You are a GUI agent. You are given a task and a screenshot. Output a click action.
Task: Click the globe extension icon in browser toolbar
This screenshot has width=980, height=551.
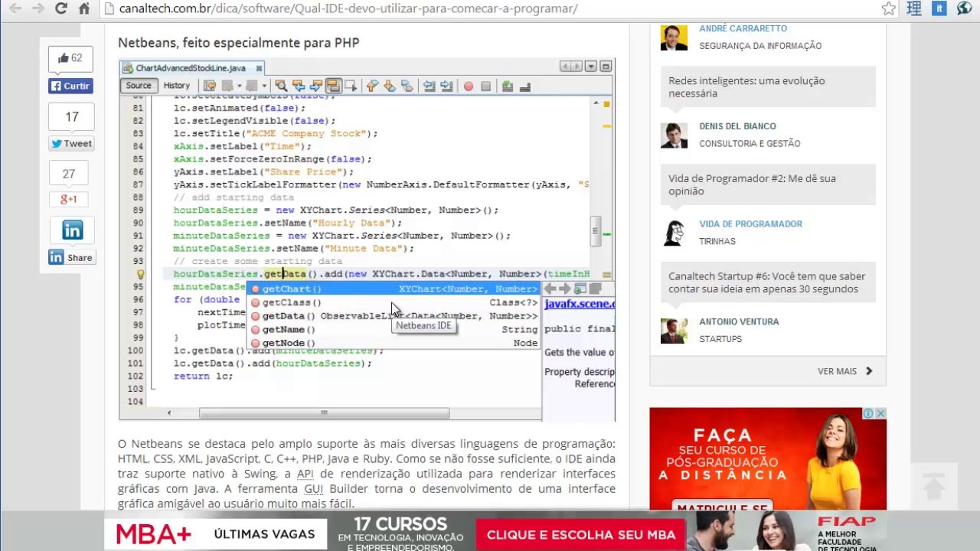(x=964, y=9)
